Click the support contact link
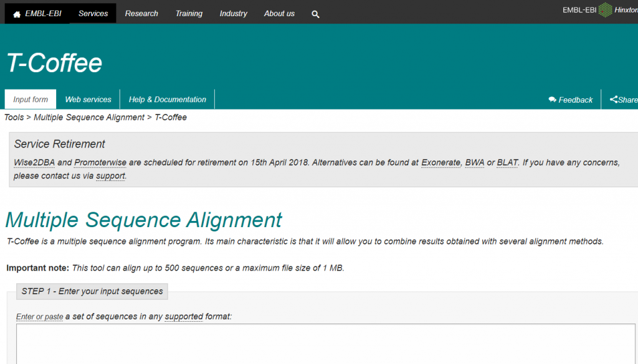The image size is (638, 364). click(110, 176)
